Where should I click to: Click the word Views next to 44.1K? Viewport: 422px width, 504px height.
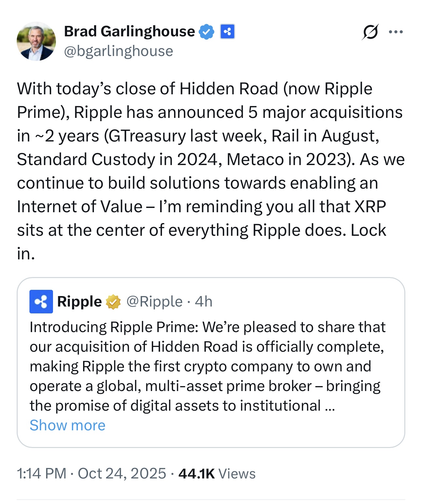237,474
